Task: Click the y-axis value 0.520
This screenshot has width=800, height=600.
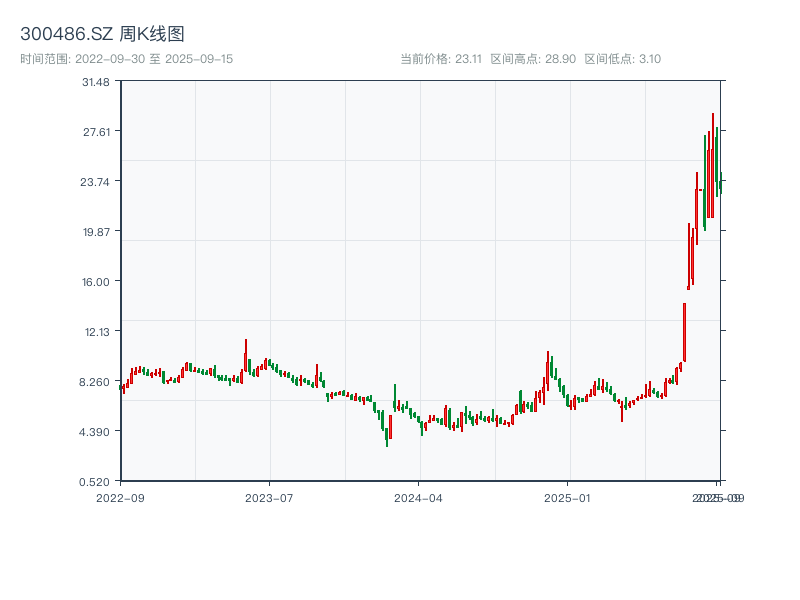Action: coord(94,482)
